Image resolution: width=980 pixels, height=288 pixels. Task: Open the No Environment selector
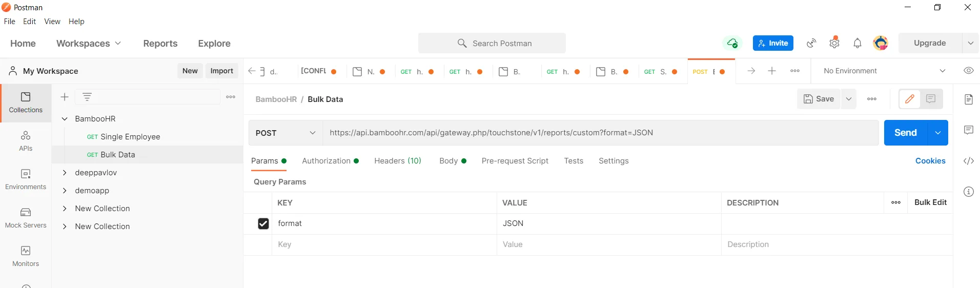coord(885,71)
